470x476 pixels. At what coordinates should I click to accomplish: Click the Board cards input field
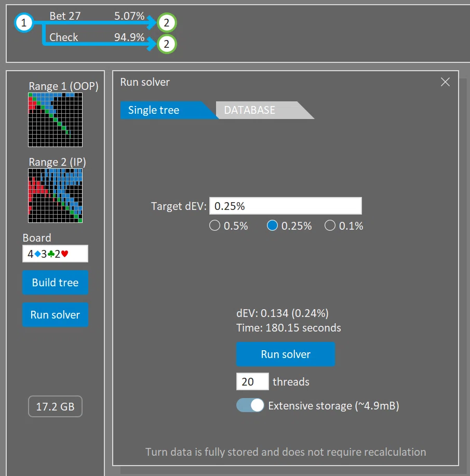[55, 254]
